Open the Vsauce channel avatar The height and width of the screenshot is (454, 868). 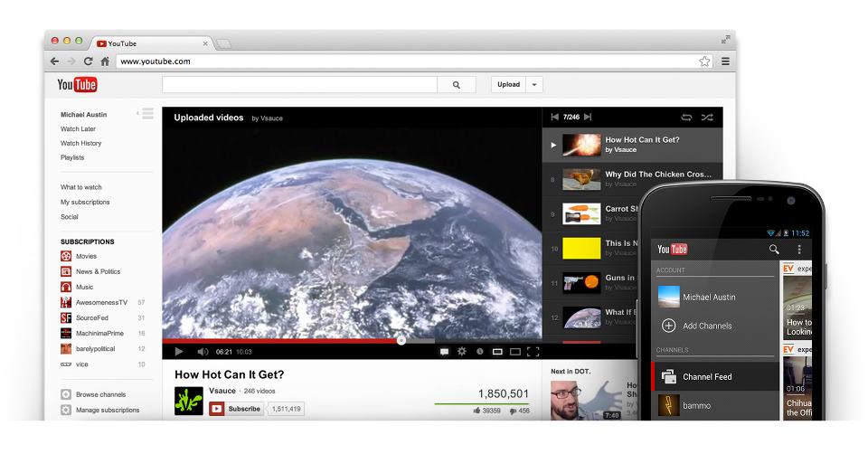pyautogui.click(x=189, y=401)
